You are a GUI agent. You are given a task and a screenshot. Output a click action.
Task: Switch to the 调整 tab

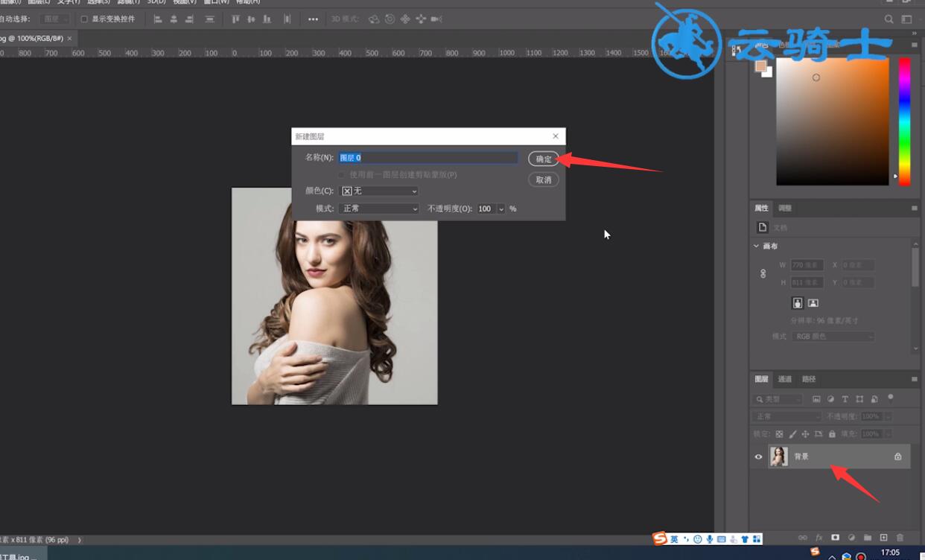[x=785, y=208]
